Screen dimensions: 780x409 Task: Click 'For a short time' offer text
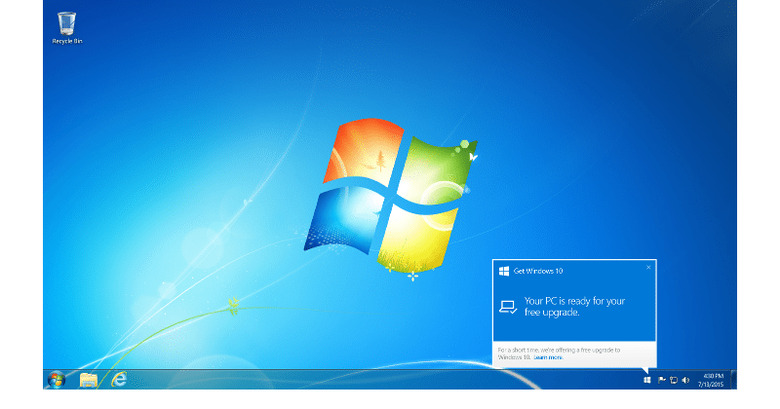pos(559,353)
